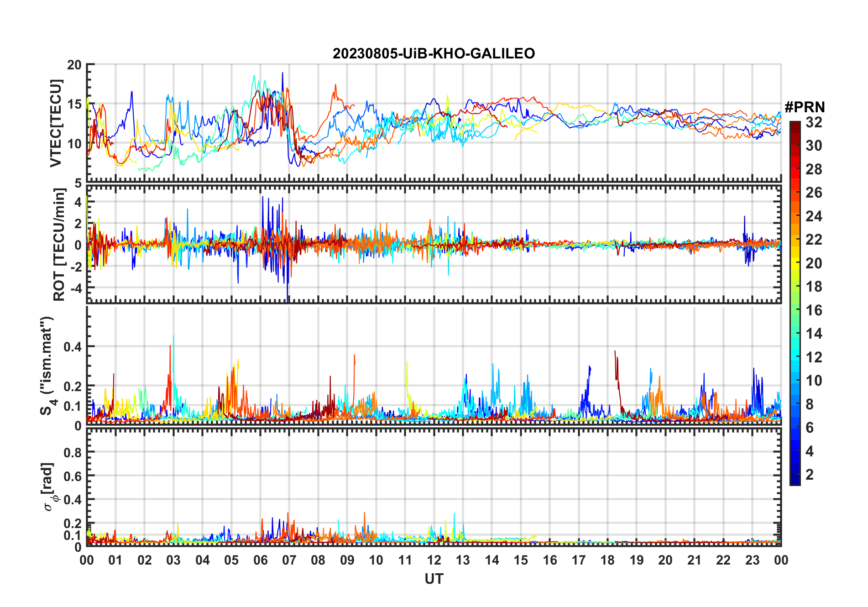Click colorbar tick label 12

coord(814,357)
